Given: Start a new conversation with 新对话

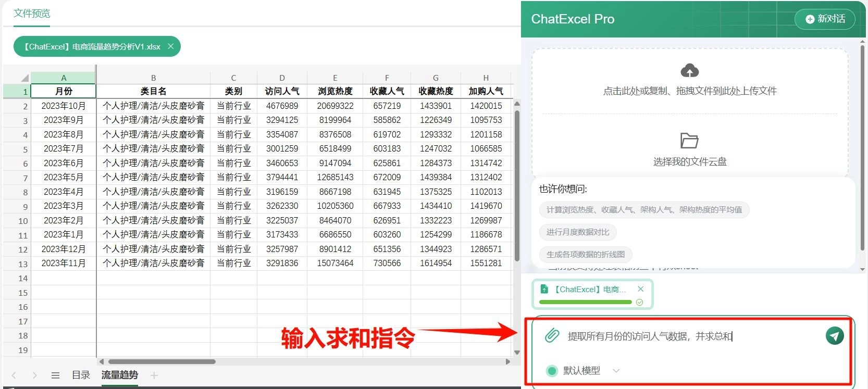Looking at the screenshot, I should (x=825, y=19).
